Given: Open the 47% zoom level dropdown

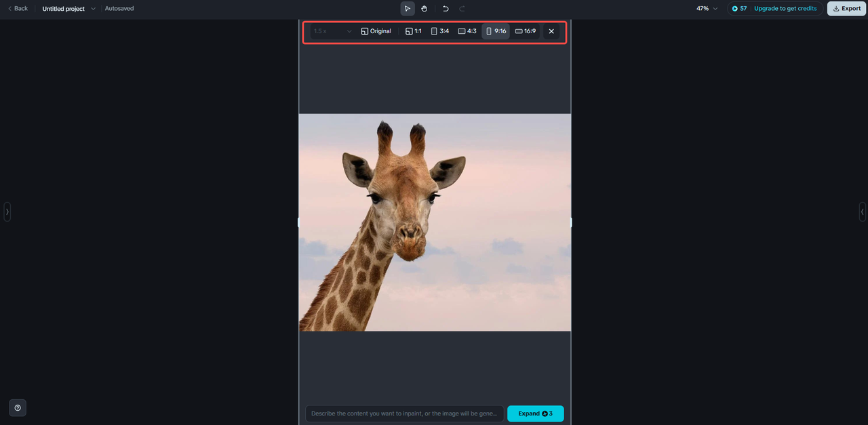Looking at the screenshot, I should point(707,9).
